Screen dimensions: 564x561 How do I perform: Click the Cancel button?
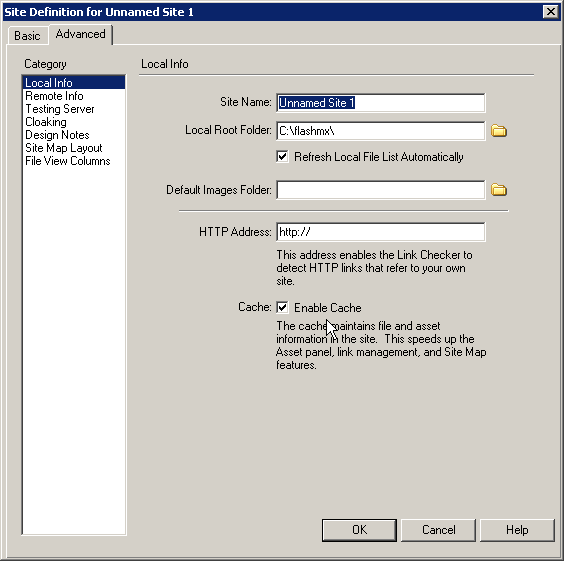pyautogui.click(x=438, y=530)
